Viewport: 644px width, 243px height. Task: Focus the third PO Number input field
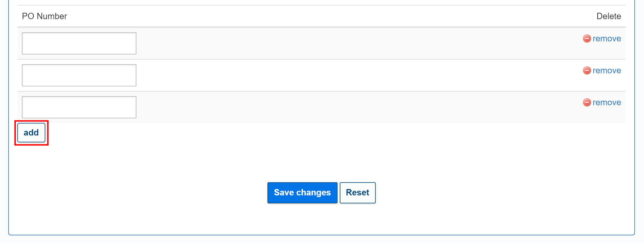coord(79,107)
